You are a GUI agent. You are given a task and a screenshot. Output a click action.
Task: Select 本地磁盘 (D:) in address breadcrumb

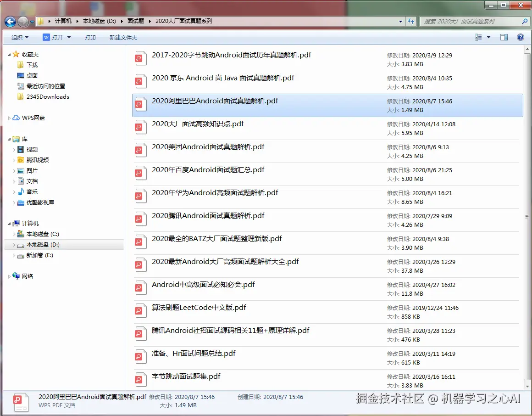point(100,21)
